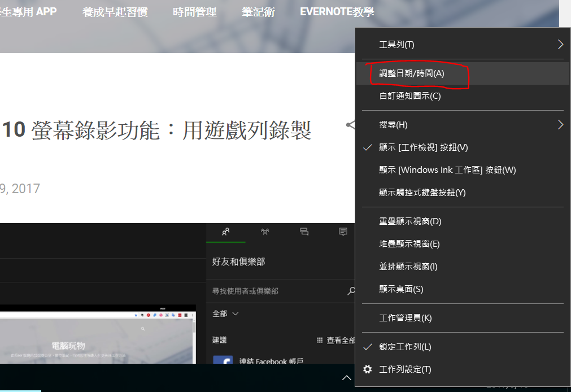Click the share icon beside article title
Image resolution: width=571 pixels, height=392 pixels.
click(350, 125)
